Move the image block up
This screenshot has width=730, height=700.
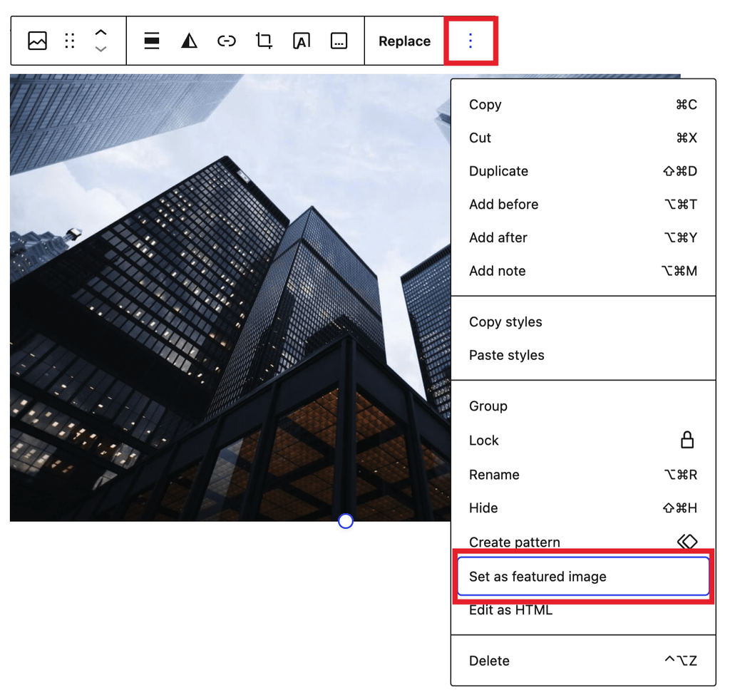[101, 33]
